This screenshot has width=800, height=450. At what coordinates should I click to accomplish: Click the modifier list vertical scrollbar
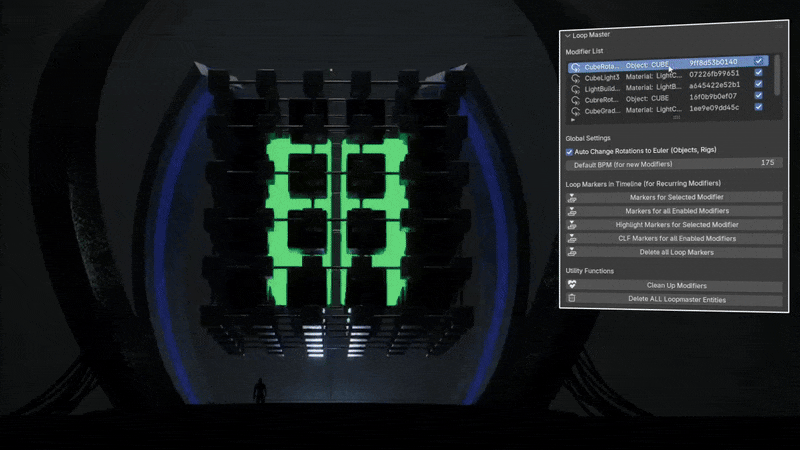coord(777,75)
